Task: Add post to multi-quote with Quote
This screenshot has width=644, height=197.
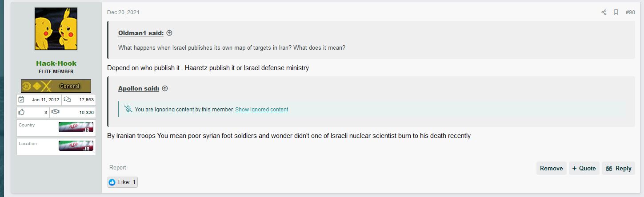Action: tap(584, 168)
